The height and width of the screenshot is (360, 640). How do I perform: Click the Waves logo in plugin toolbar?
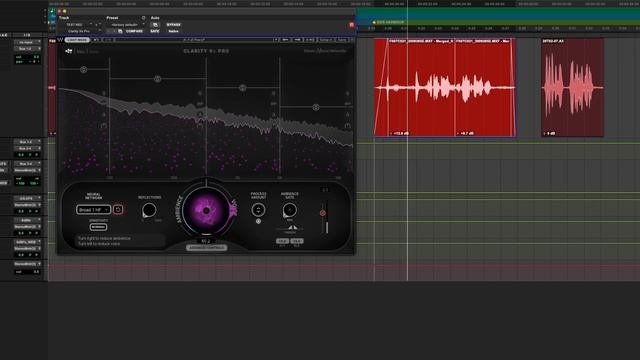tap(60, 40)
